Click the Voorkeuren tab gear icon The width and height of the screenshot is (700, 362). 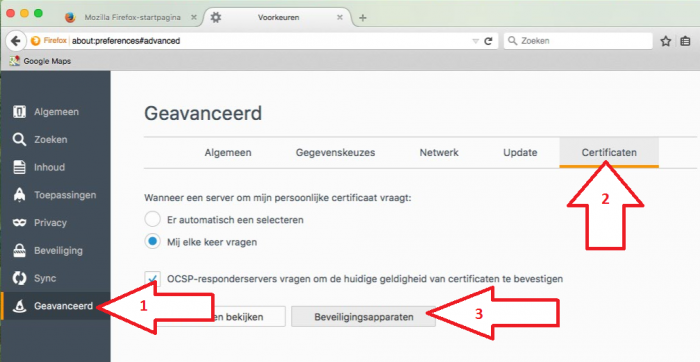216,17
